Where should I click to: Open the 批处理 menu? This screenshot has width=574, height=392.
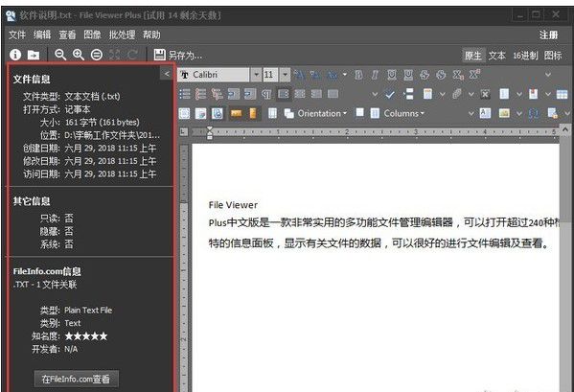point(122,35)
